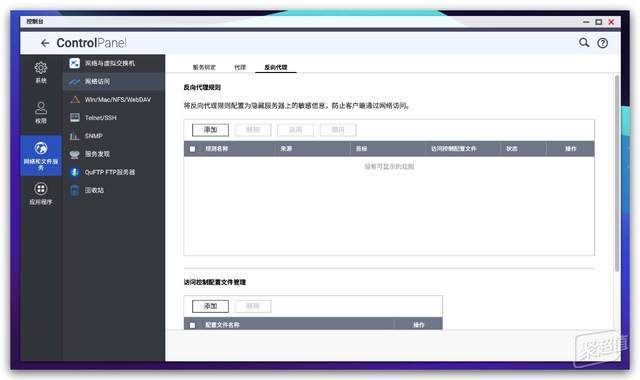Open the 服务发现 sidebar icon

tap(75, 154)
